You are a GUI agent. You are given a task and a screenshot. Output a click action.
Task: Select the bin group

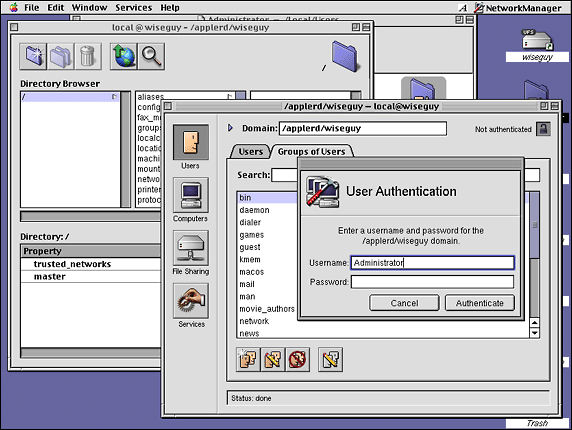click(x=267, y=198)
